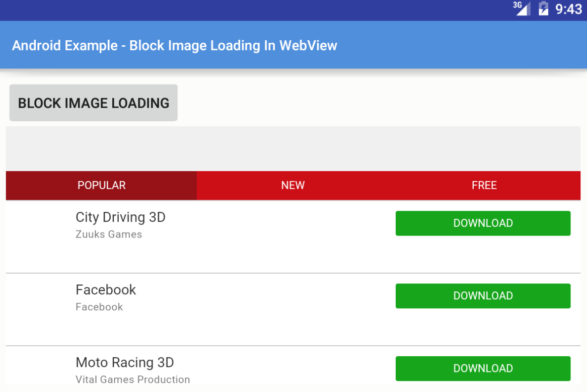
Task: Tap the Android Example app bar title
Action: click(175, 46)
